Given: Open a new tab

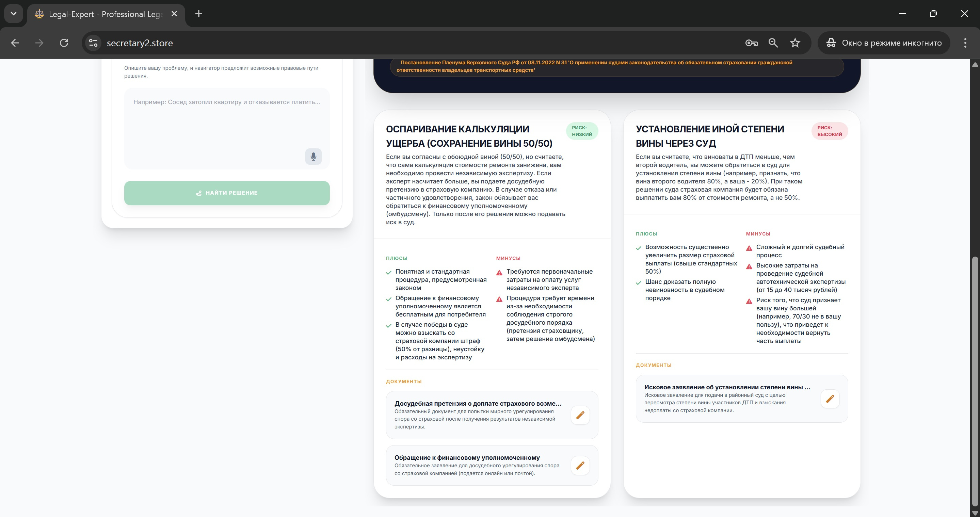Looking at the screenshot, I should tap(198, 14).
